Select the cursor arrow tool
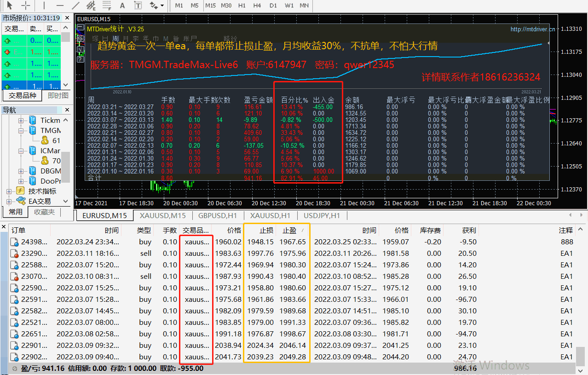Image resolution: width=588 pixels, height=375 pixels. point(9,6)
